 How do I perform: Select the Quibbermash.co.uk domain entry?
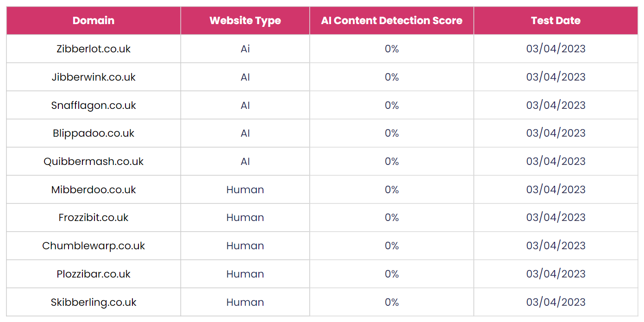(94, 161)
